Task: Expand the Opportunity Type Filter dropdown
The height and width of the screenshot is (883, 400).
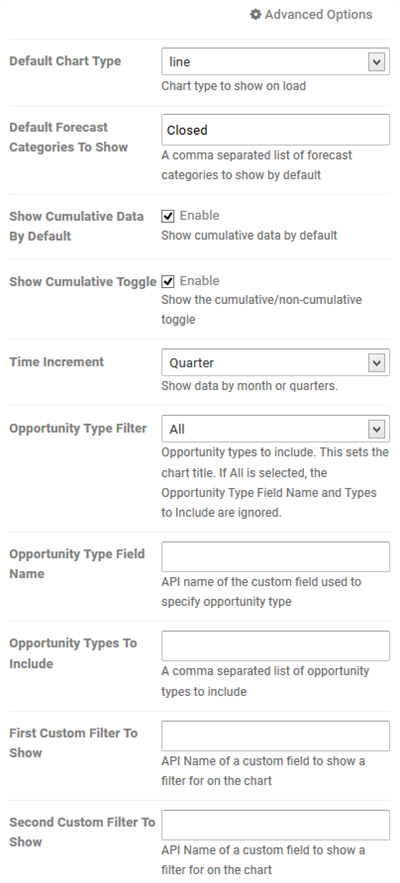Action: pos(275,429)
